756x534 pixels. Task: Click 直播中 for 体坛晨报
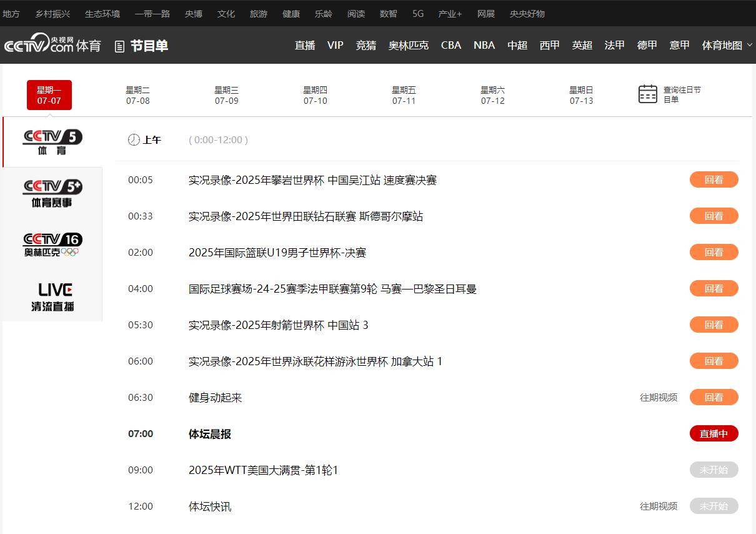click(x=714, y=433)
